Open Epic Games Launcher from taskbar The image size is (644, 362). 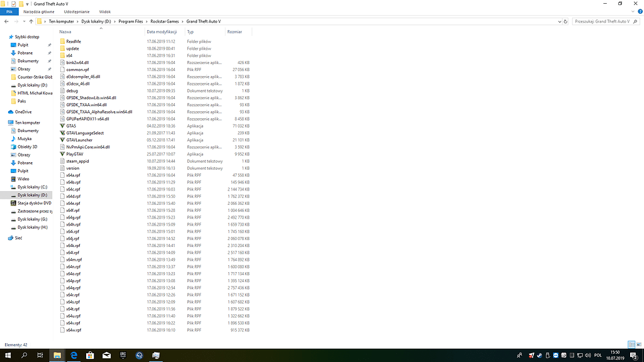click(x=123, y=356)
